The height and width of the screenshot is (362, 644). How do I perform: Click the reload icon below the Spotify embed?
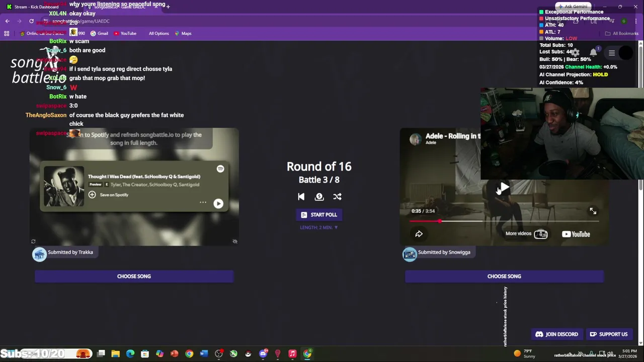(x=33, y=242)
